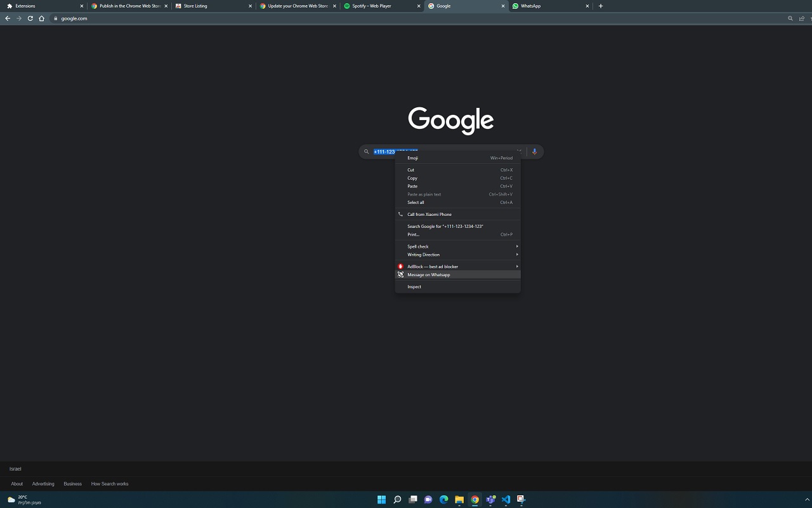Screen dimensions: 812x508
Task: Switch to the Spotify Web Player tab
Action: [x=371, y=6]
